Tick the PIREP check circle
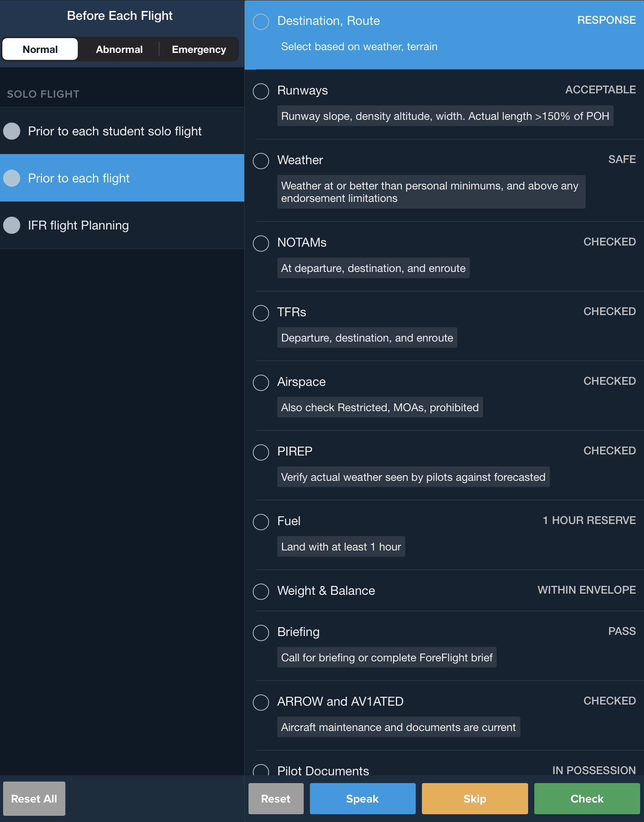 tap(261, 452)
